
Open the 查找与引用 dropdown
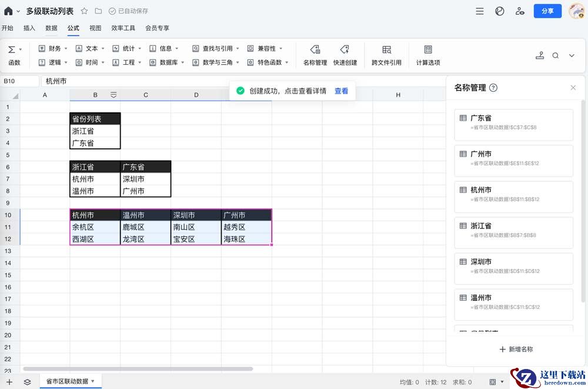coord(217,49)
